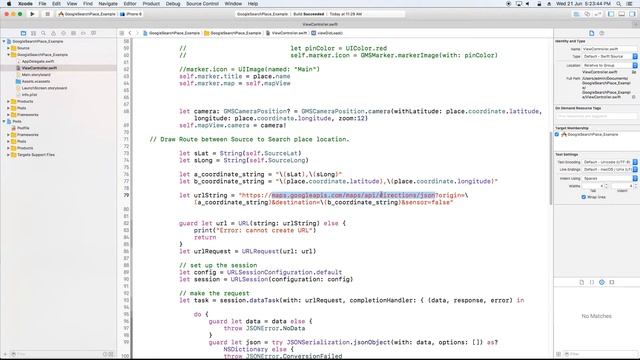Show the Media library
Viewport: 640px width, 360px height.
(x=611, y=282)
